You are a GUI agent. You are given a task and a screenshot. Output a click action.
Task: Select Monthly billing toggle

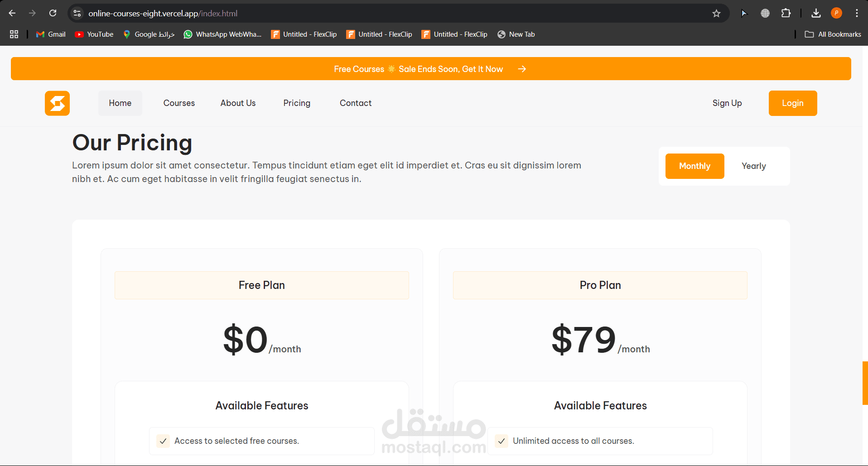[x=694, y=166]
